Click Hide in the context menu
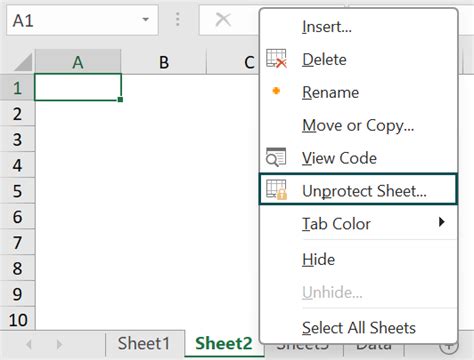This screenshot has height=360, width=474. pyautogui.click(x=358, y=259)
